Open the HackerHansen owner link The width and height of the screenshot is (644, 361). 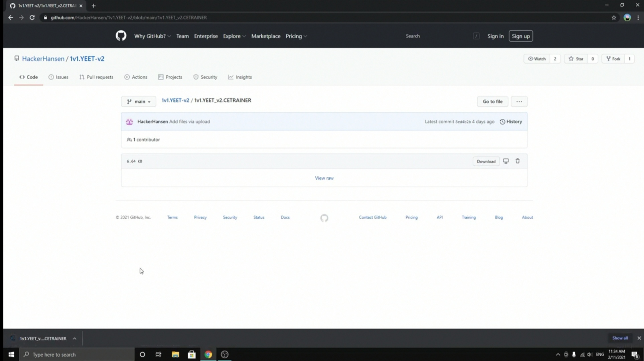(x=43, y=59)
